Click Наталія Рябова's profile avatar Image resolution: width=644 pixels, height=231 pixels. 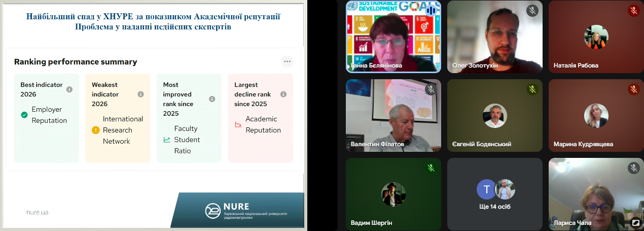point(596,37)
